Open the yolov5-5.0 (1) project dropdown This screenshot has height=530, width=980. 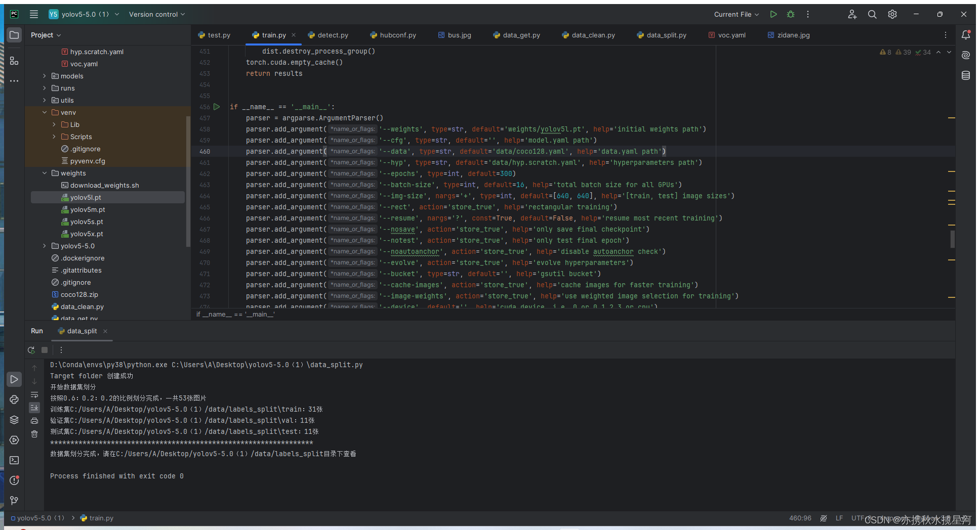pyautogui.click(x=84, y=14)
